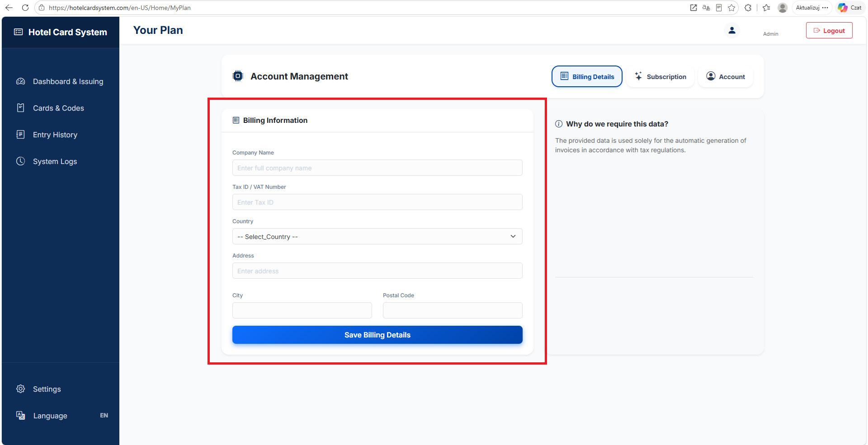Click the "Your Plan" page heading
Image resolution: width=868 pixels, height=445 pixels.
(158, 30)
